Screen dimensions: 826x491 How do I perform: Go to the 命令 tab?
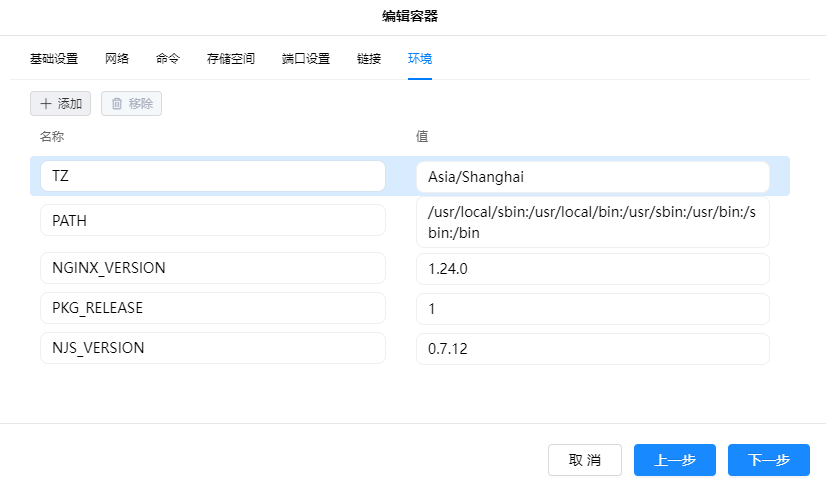[168, 59]
